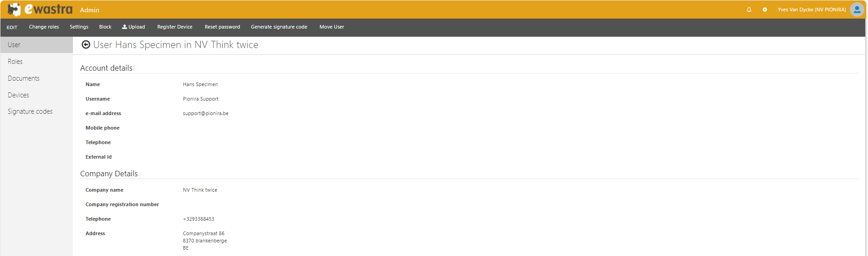The height and width of the screenshot is (256, 868).
Task: Open the Devices sidebar tab
Action: pos(36,95)
